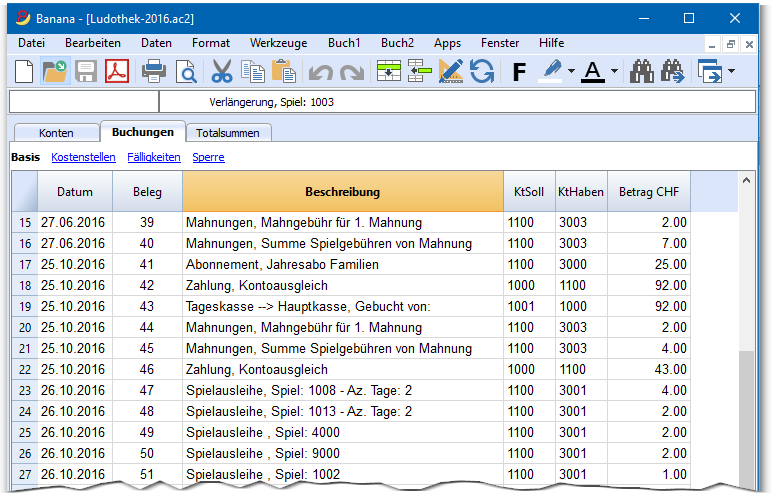
Task: Expand the text color dropdown arrow
Action: [614, 71]
